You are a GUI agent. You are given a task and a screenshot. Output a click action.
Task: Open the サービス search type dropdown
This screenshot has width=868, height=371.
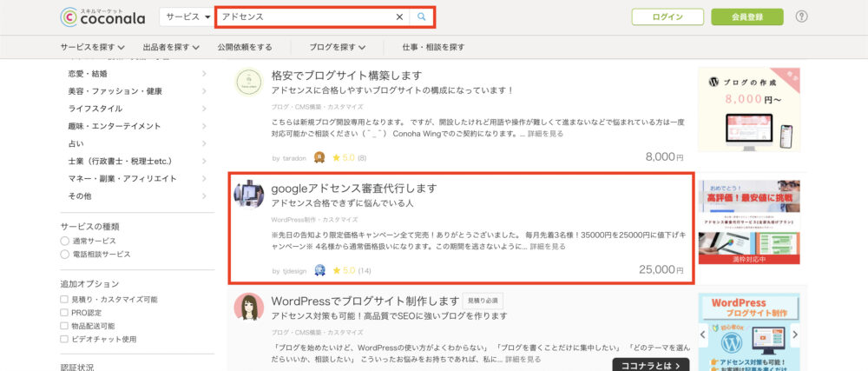click(187, 17)
